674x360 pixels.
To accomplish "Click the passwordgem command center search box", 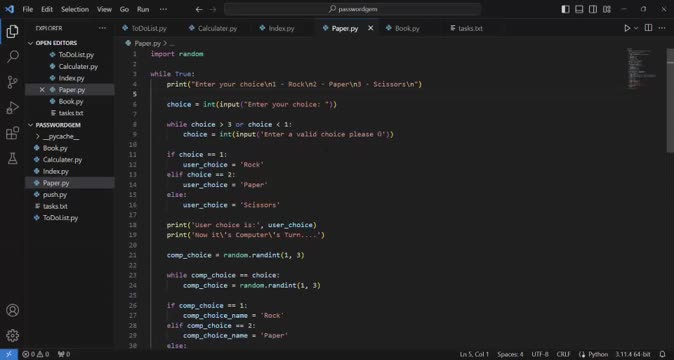I will click(352, 9).
